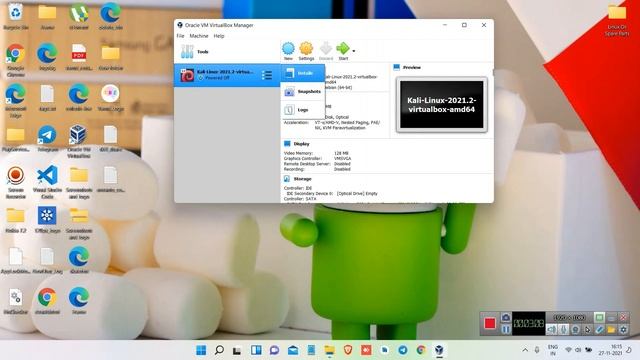Viewport: 640px width, 360px height.
Task: Start the VM with green arrow
Action: (x=343, y=51)
